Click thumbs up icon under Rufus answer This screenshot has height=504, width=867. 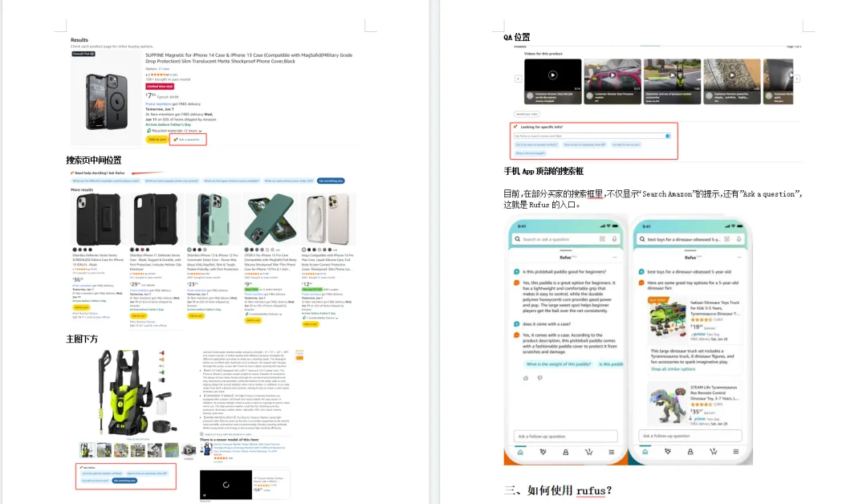[525, 378]
